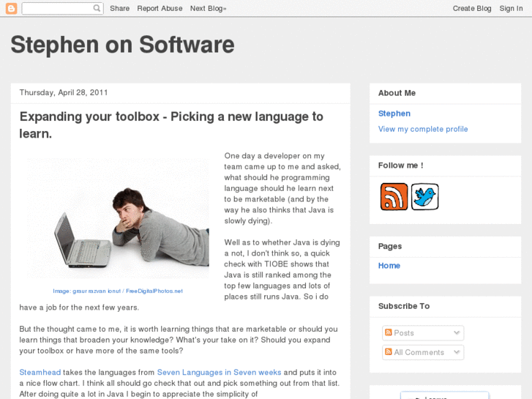Click View my complete profile
532x399 pixels.
pyautogui.click(x=423, y=129)
